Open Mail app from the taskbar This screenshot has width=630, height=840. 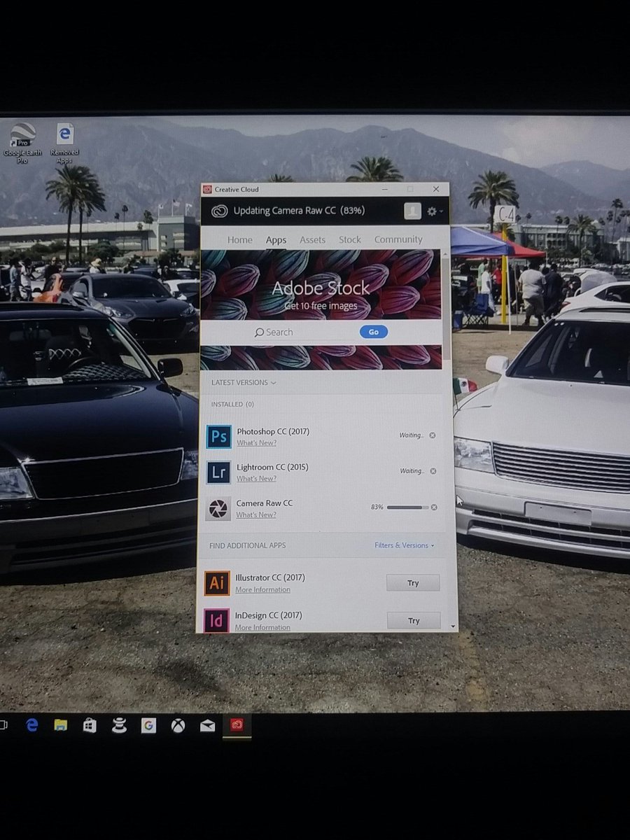pyautogui.click(x=207, y=726)
